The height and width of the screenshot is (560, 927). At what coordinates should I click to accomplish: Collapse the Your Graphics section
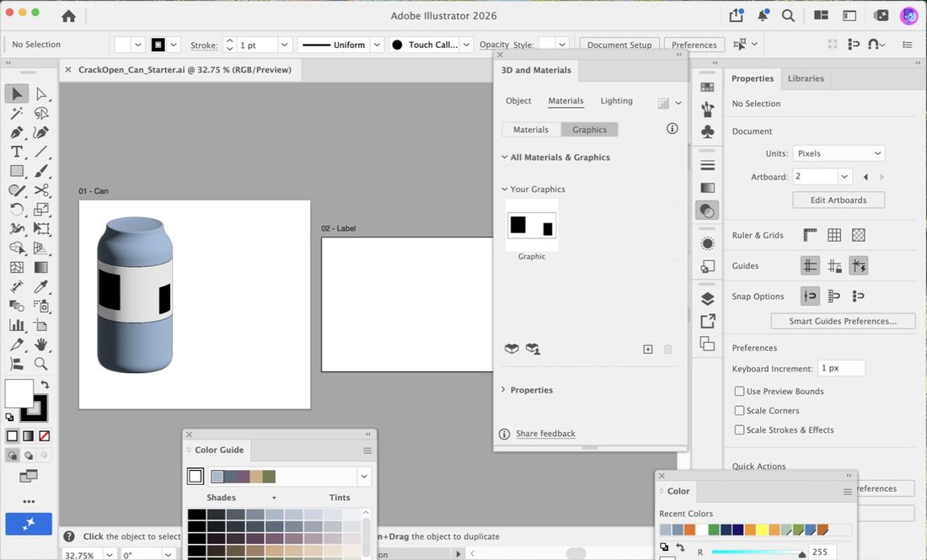click(504, 189)
